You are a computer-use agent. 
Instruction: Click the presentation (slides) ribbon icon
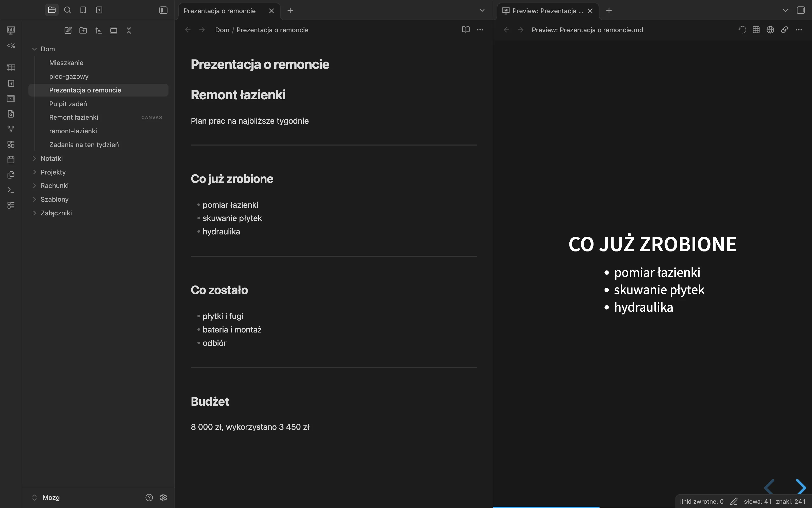coord(11,30)
